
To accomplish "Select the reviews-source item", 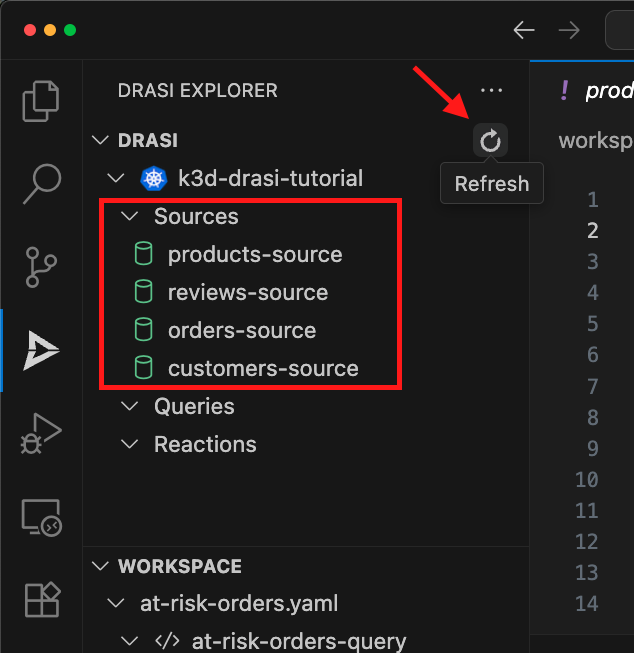I will [x=247, y=293].
